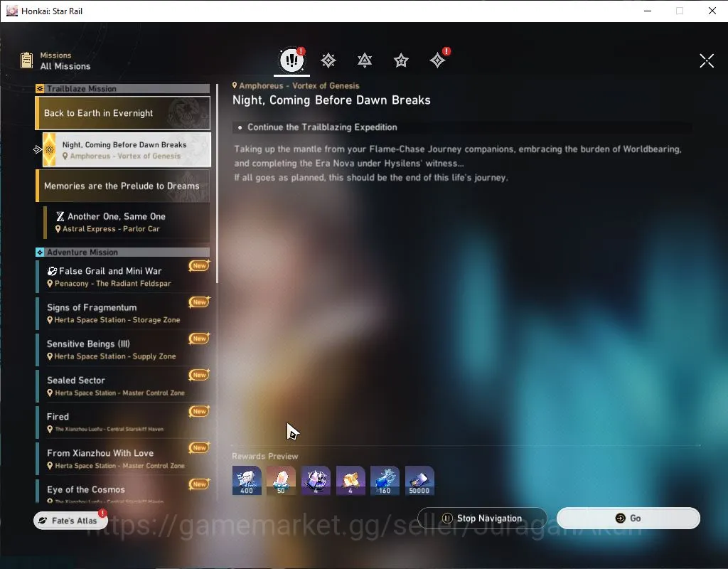728x569 pixels.
Task: Select the All Missions filter icon
Action: (x=291, y=60)
